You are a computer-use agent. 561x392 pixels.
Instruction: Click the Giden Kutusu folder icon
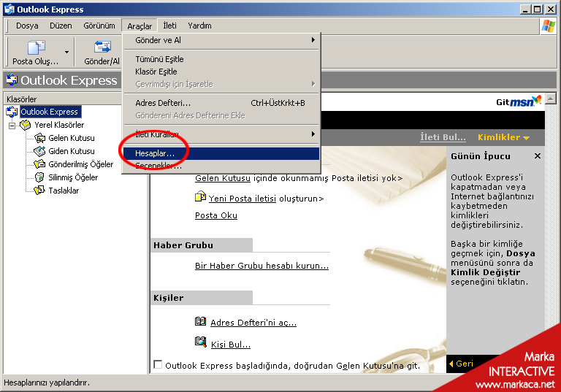pyautogui.click(x=39, y=151)
